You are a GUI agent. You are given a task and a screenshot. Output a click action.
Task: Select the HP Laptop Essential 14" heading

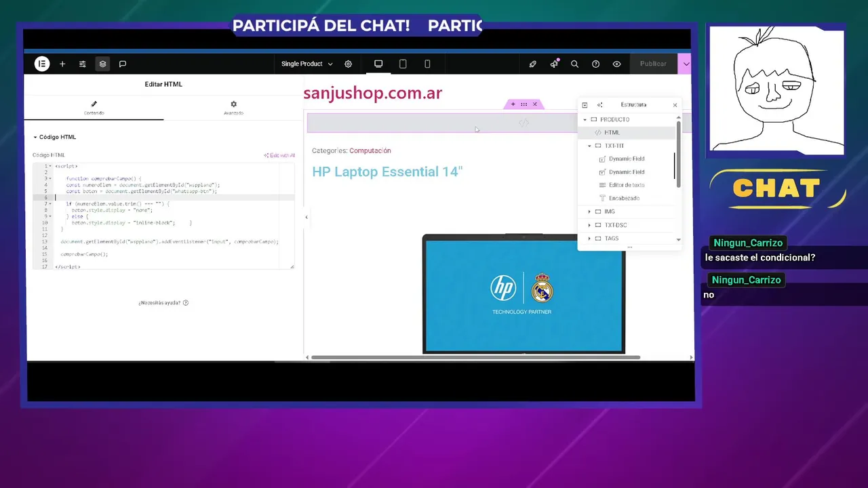click(387, 171)
